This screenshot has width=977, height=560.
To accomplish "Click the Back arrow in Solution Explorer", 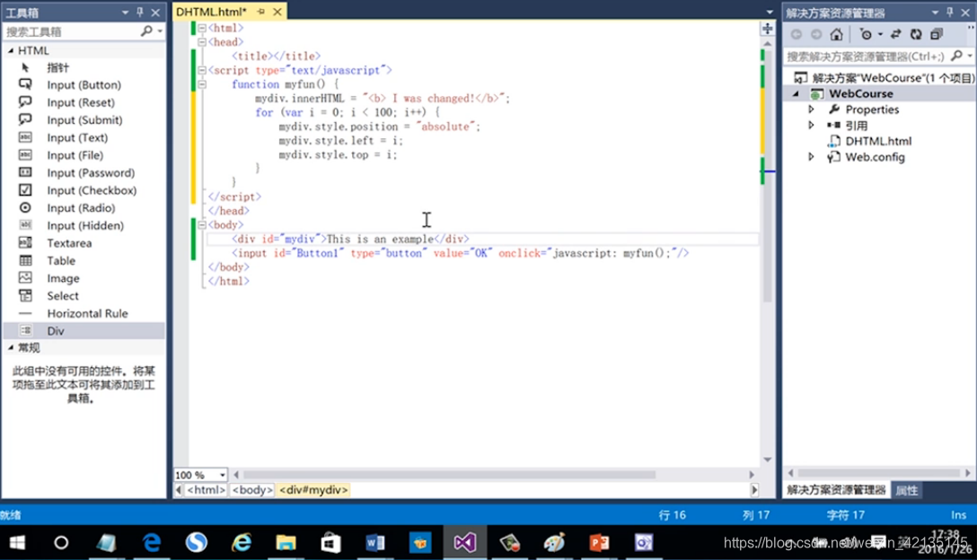I will click(797, 34).
